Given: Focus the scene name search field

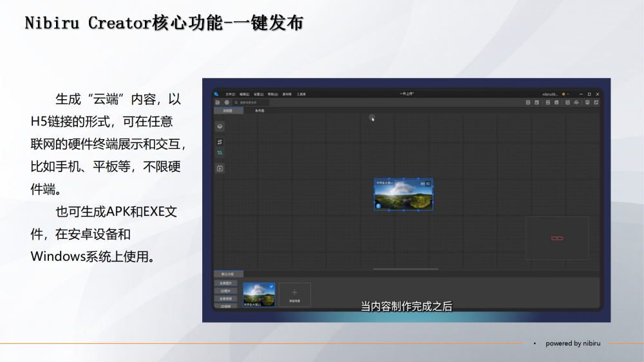Looking at the screenshot, I should pos(251,102).
